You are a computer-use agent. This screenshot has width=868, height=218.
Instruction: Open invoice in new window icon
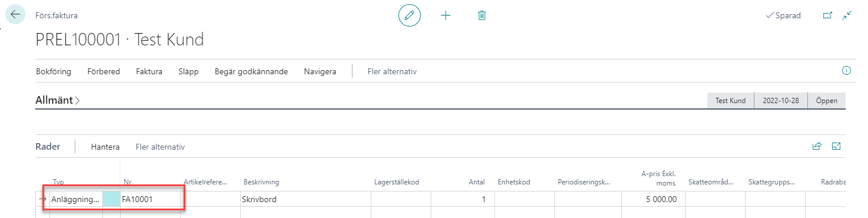click(x=827, y=15)
